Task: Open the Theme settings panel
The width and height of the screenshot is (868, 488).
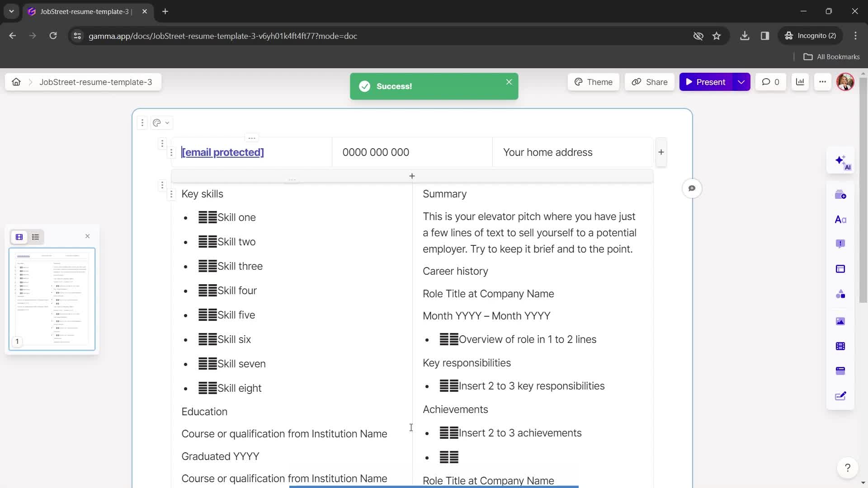Action: click(594, 82)
